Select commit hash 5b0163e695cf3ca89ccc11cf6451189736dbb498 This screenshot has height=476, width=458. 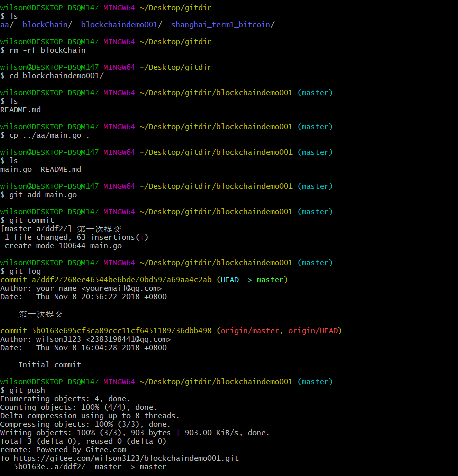coord(120,330)
